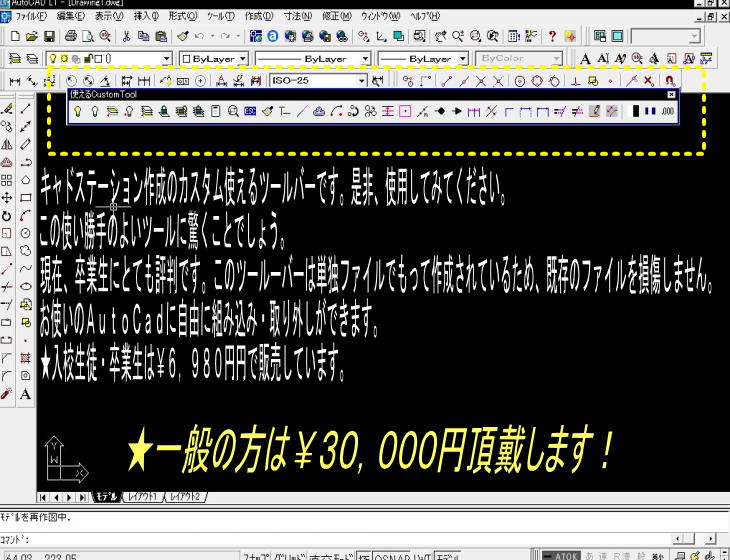Expand the ByColor plot style dropdown

click(556, 59)
